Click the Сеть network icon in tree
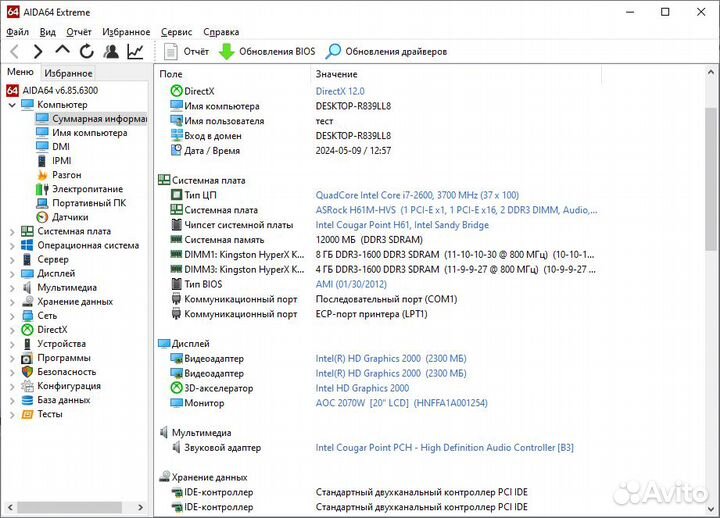 (28, 316)
